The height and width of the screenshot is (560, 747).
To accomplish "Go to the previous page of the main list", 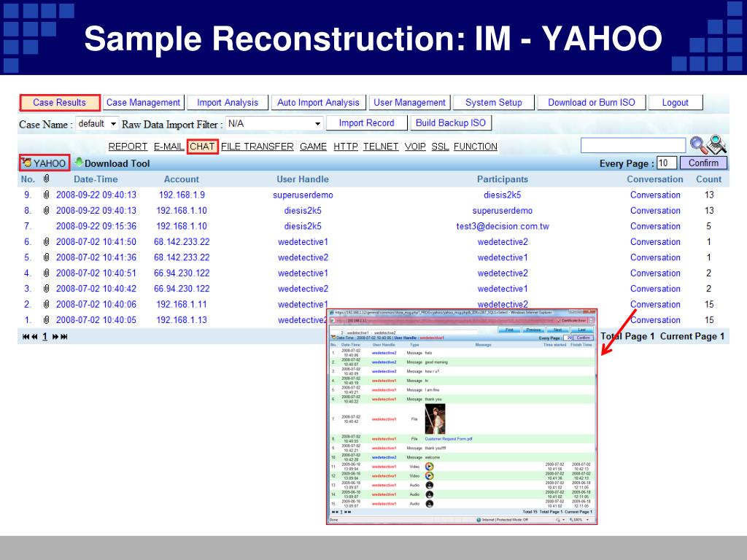I will point(34,337).
